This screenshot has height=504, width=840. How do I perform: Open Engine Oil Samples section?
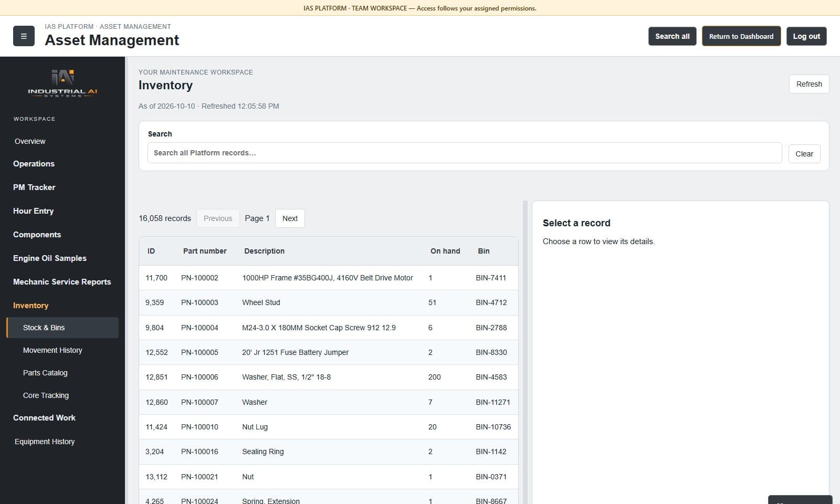[50, 258]
